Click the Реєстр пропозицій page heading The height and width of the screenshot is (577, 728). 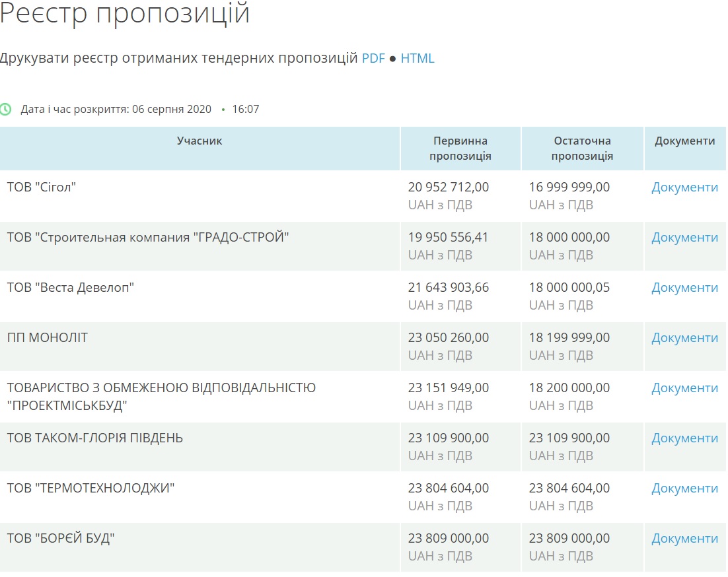click(x=125, y=13)
